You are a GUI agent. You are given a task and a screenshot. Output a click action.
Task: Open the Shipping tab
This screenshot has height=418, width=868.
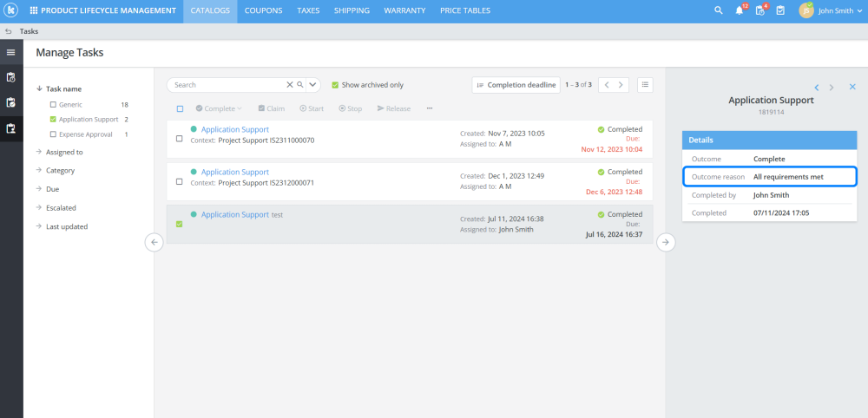tap(352, 10)
